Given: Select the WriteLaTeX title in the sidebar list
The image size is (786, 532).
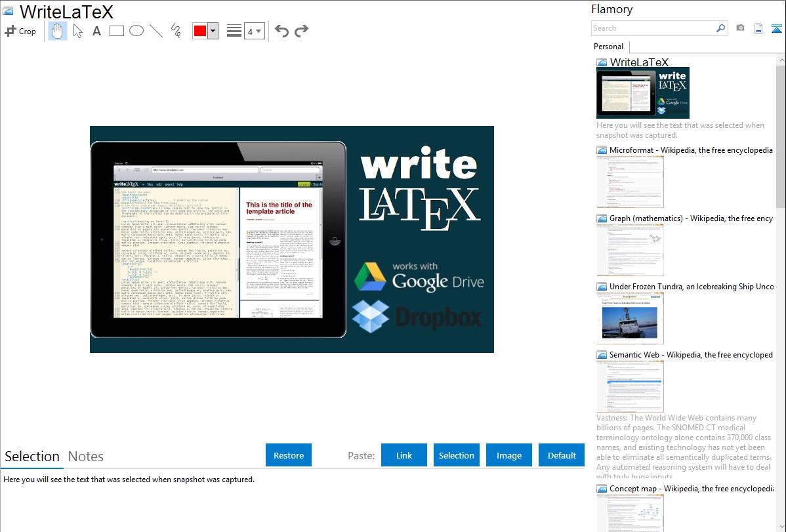Looking at the screenshot, I should coord(639,62).
